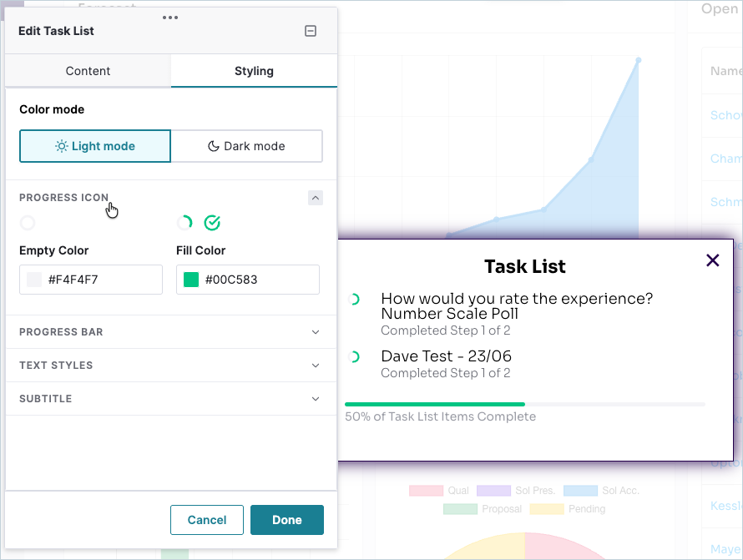Click the green completed checkmark icon preview

click(212, 223)
